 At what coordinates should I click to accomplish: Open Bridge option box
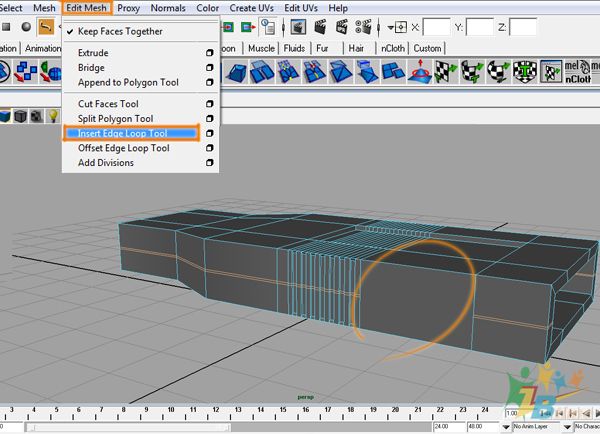coord(209,68)
